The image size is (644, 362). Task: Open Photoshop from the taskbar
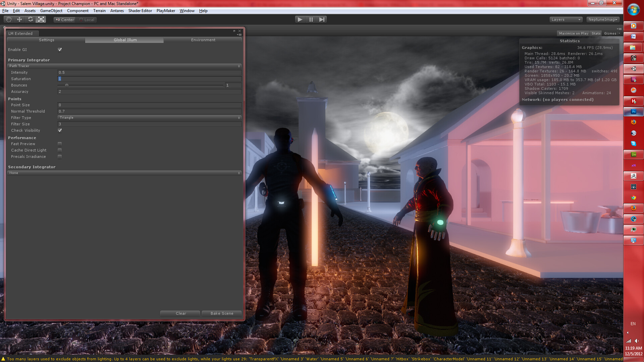[633, 112]
